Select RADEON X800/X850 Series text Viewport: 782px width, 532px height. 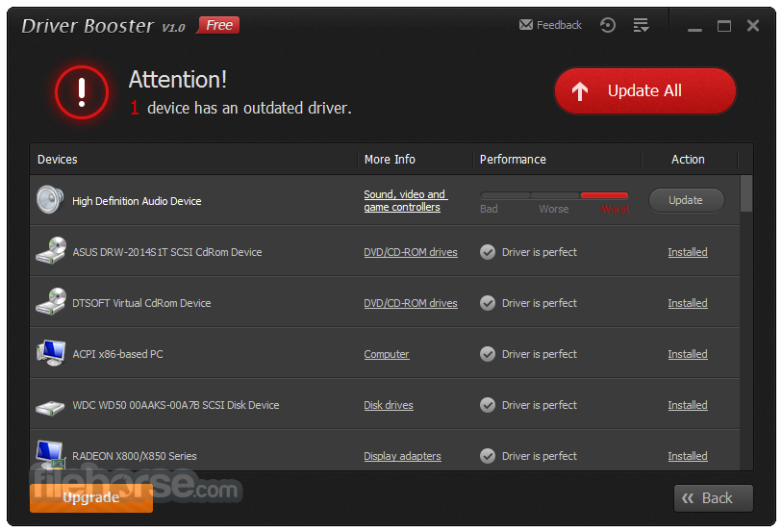[x=135, y=456]
